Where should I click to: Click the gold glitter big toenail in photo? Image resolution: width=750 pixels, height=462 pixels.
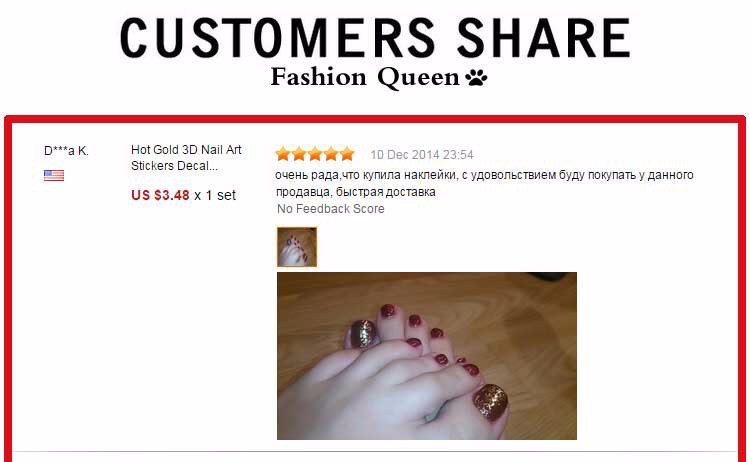click(491, 402)
